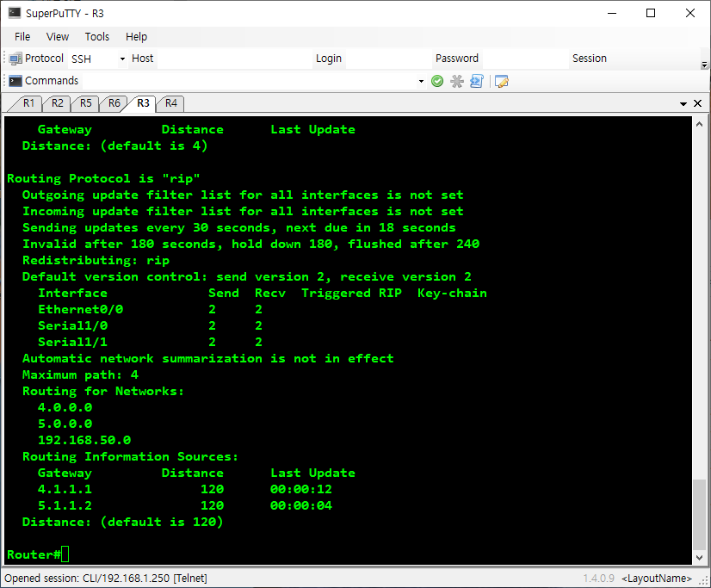Image resolution: width=711 pixels, height=588 pixels.
Task: Click the Routing Protocol is "rip" line
Action: click(x=103, y=178)
